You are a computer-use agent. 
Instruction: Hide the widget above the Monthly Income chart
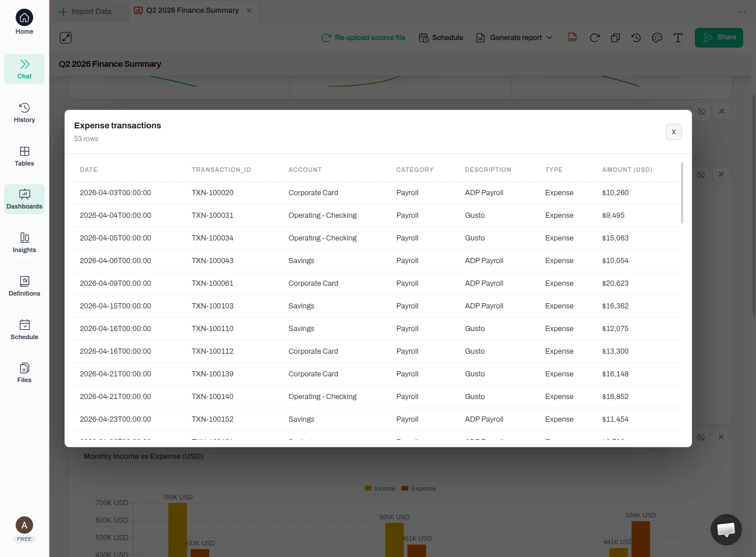point(701,437)
